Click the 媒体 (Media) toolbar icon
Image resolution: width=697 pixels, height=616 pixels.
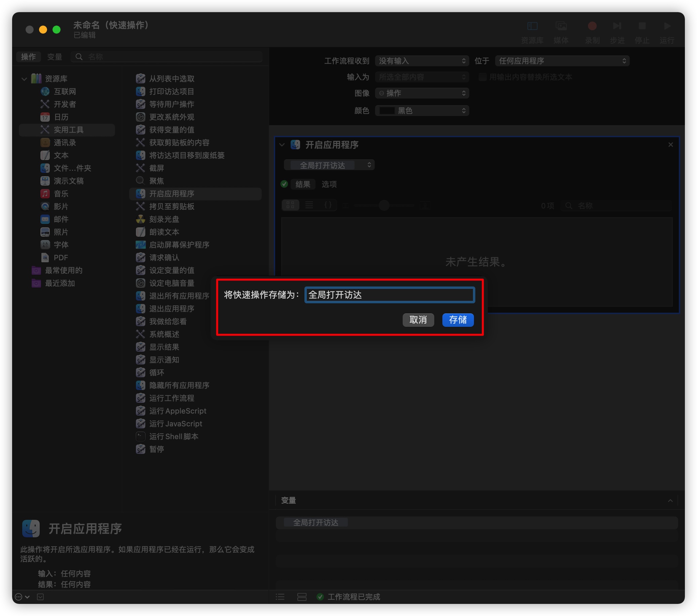(561, 26)
